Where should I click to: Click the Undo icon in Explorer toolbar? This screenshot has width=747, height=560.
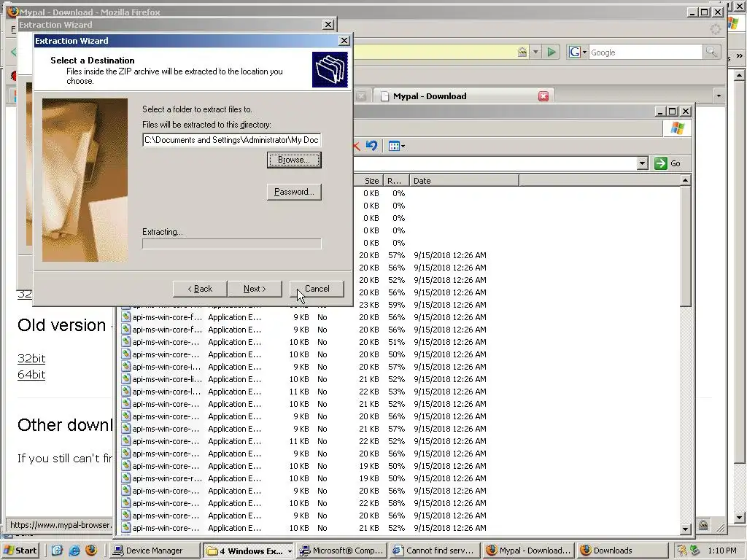371,146
